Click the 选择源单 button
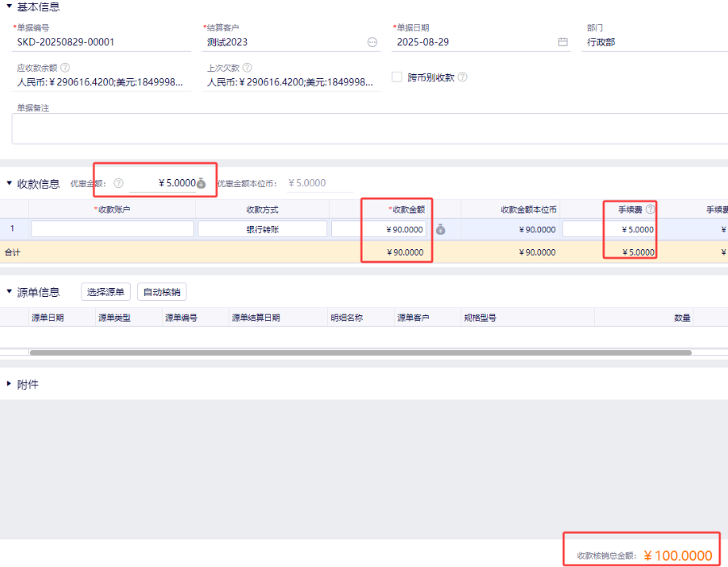This screenshot has height=567, width=728. (x=106, y=292)
